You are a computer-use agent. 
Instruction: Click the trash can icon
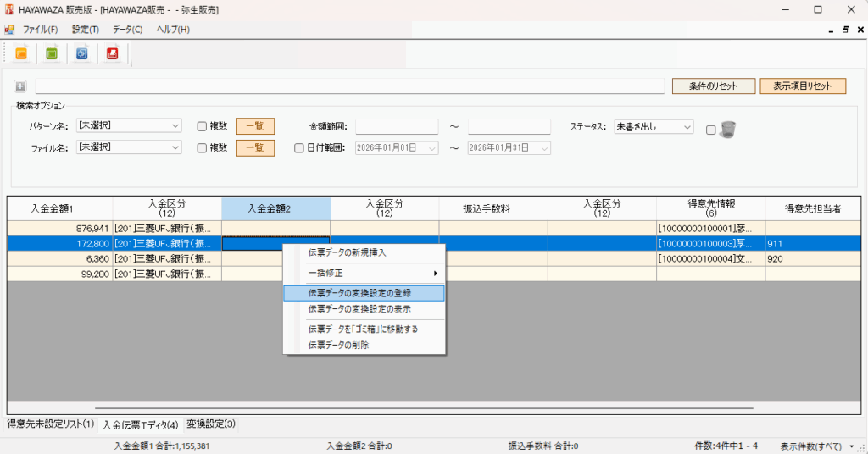(727, 129)
